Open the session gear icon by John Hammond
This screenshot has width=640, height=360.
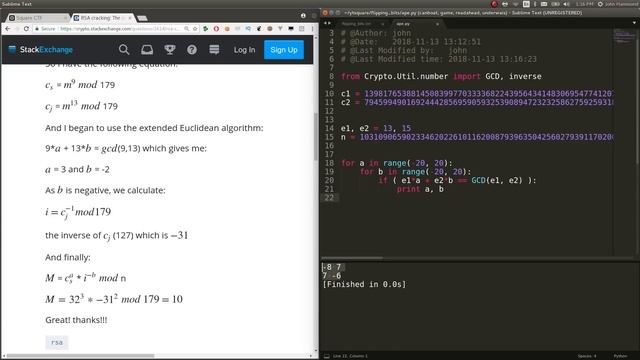click(600, 4)
